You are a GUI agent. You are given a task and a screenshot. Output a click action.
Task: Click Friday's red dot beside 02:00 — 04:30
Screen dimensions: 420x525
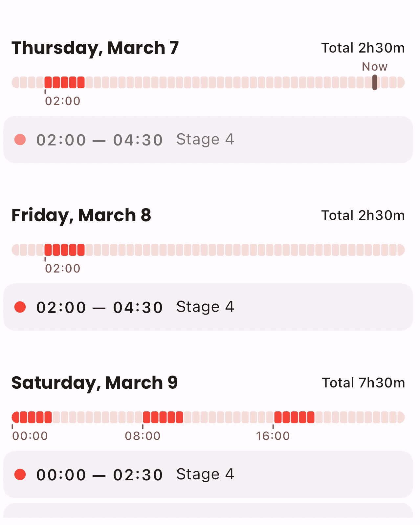20,307
